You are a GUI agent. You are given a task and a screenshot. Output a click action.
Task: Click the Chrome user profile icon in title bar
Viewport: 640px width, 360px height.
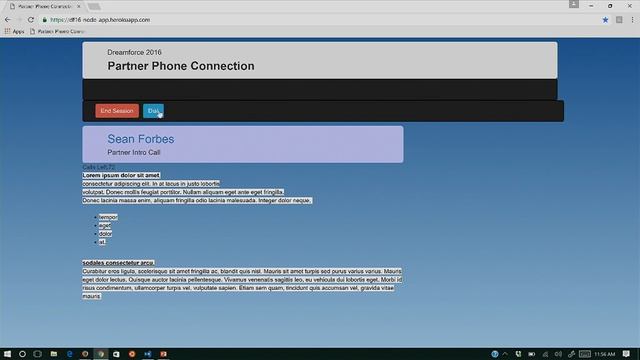pyautogui.click(x=574, y=4)
